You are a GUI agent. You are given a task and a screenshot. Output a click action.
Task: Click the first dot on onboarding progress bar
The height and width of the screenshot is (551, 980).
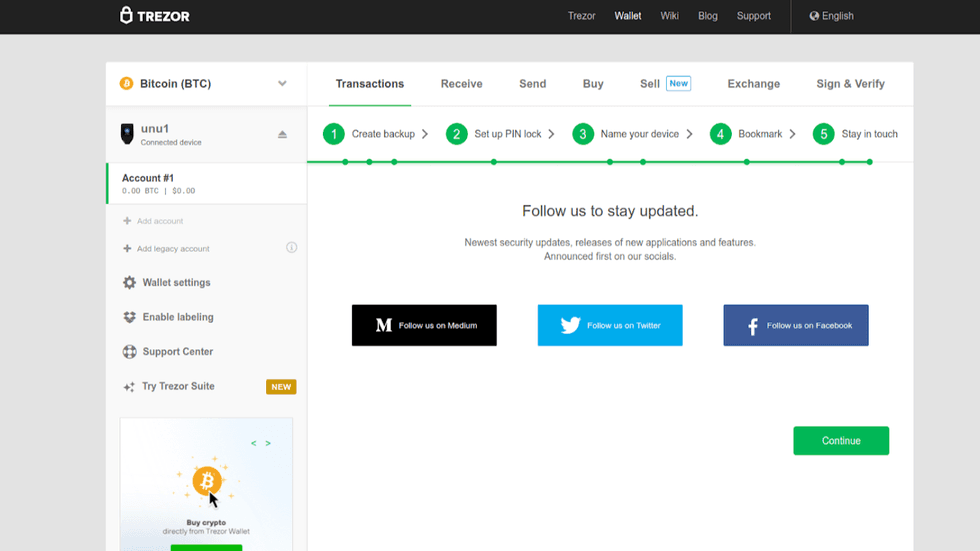click(x=345, y=162)
